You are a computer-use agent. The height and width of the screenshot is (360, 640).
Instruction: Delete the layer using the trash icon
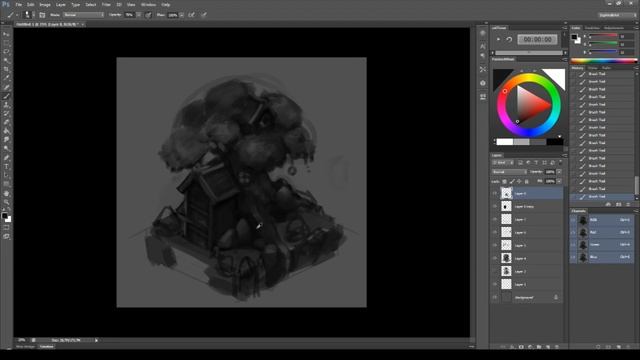[557, 347]
